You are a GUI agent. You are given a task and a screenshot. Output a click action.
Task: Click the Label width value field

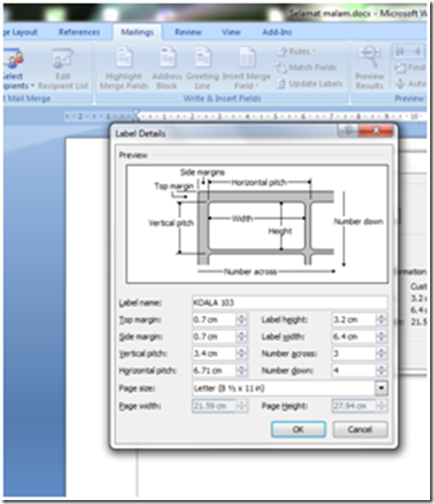(x=354, y=337)
